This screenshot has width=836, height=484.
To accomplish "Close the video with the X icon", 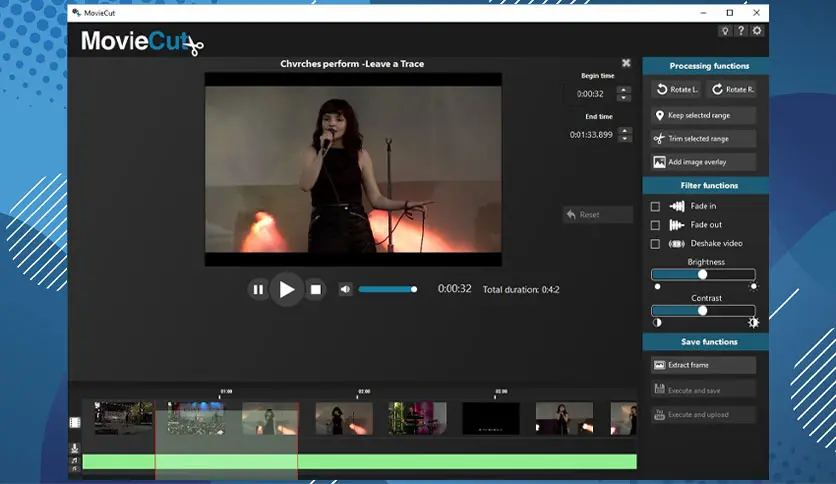I will point(626,63).
